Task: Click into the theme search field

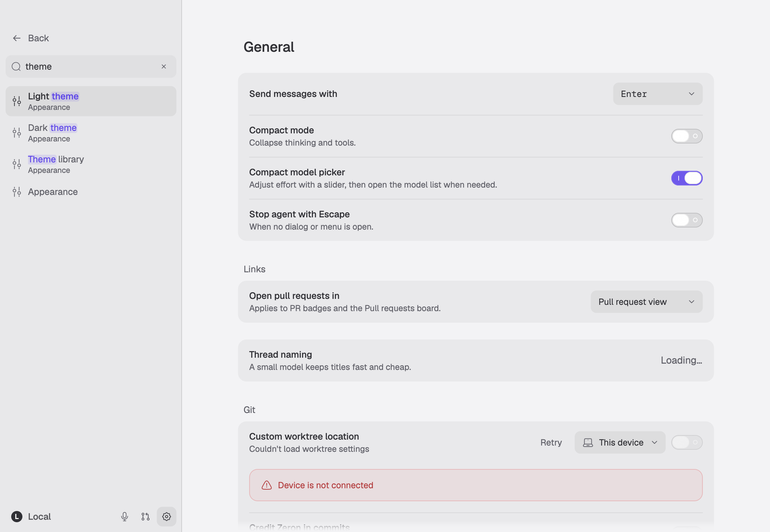Action: [x=91, y=66]
